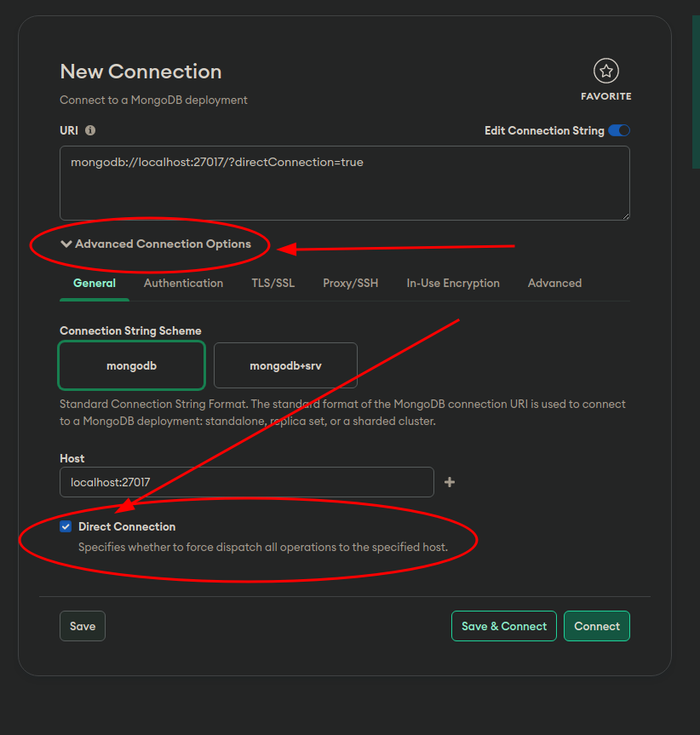Switch to the General tab
The image size is (700, 735).
[95, 283]
